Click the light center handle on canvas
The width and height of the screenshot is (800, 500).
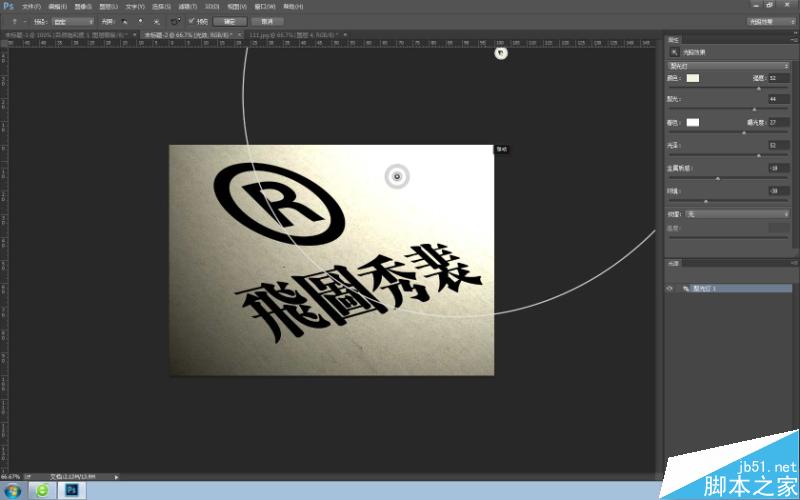point(397,177)
